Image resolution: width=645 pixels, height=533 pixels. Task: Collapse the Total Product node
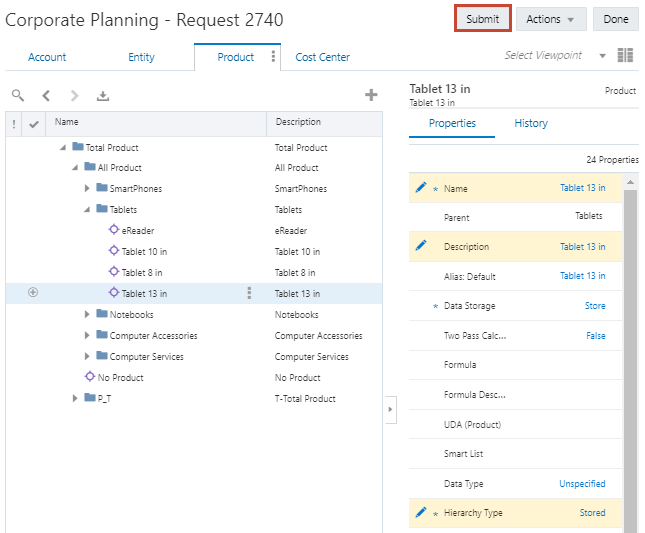63,147
